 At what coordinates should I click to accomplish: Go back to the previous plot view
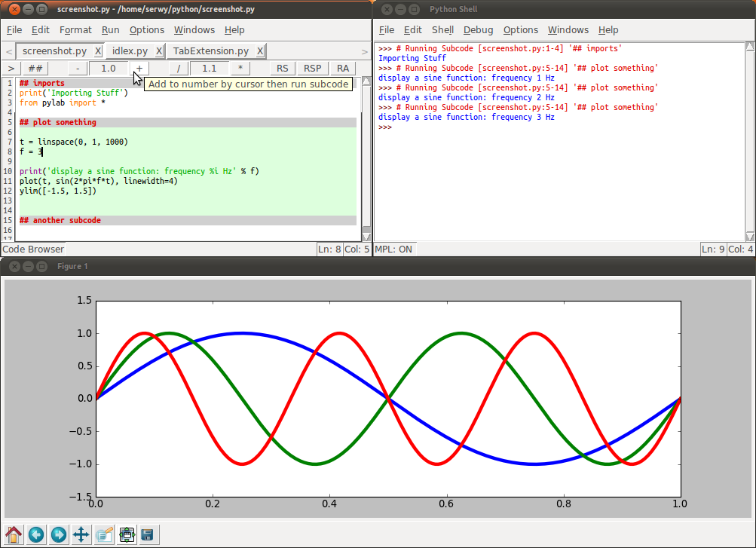coord(36,534)
